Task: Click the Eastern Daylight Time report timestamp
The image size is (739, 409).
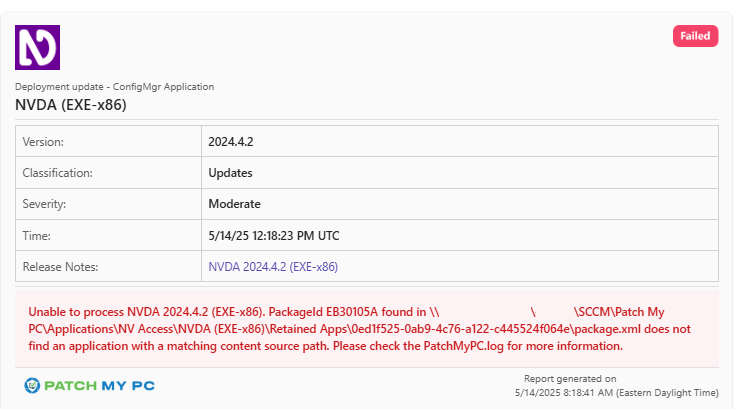Action: pos(616,393)
